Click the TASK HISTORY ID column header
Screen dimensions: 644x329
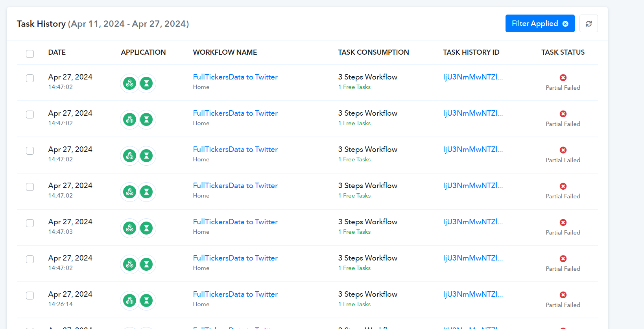[x=471, y=52]
